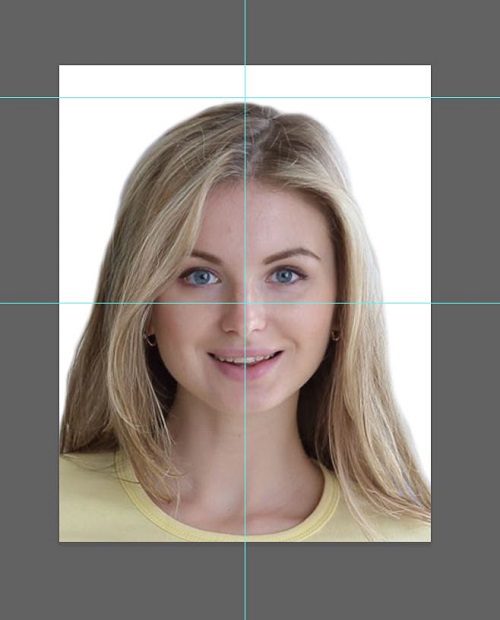Click the woman's left-side blue eye
The width and height of the screenshot is (500, 620).
(x=201, y=276)
